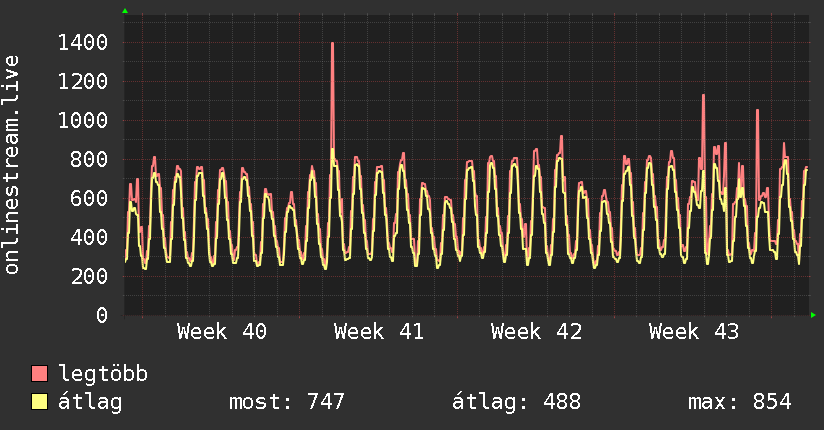Screen dimensions: 824x430
Task: Click the 800 y-axis label
Action: tap(89, 159)
